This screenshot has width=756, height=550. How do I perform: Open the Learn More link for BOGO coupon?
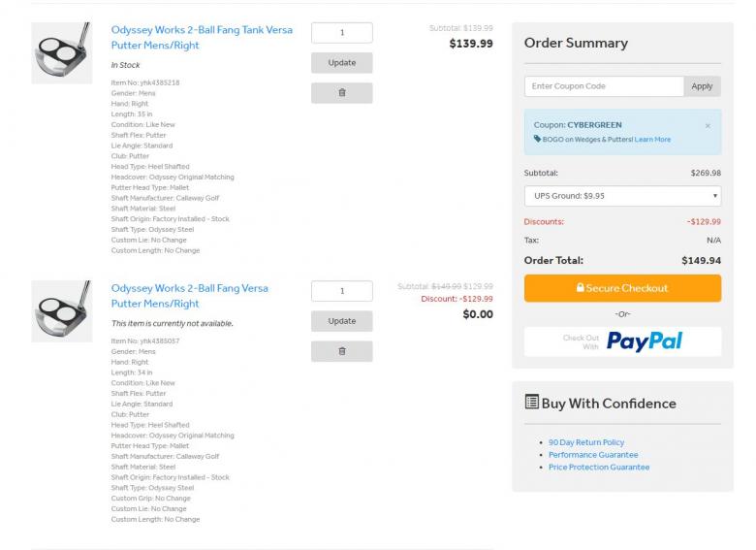pyautogui.click(x=652, y=139)
